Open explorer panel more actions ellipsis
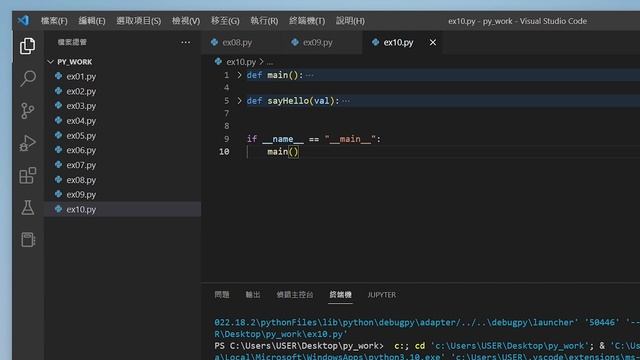 [x=185, y=42]
